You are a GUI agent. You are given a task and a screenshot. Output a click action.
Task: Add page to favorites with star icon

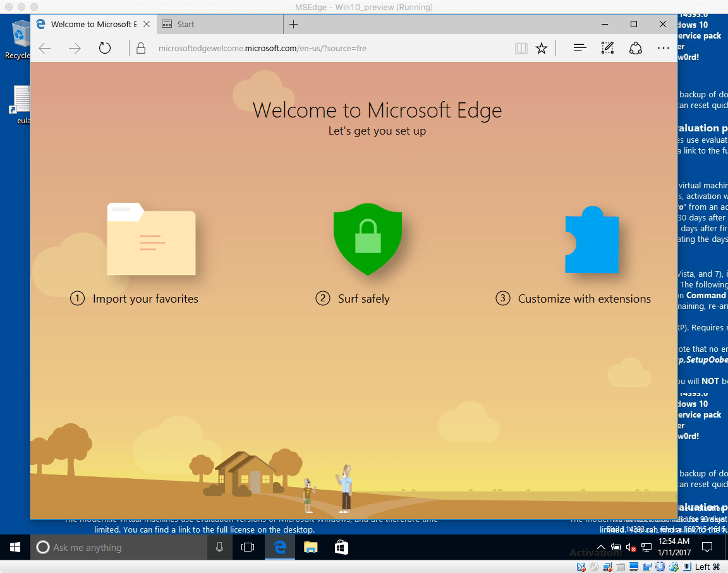pyautogui.click(x=542, y=48)
